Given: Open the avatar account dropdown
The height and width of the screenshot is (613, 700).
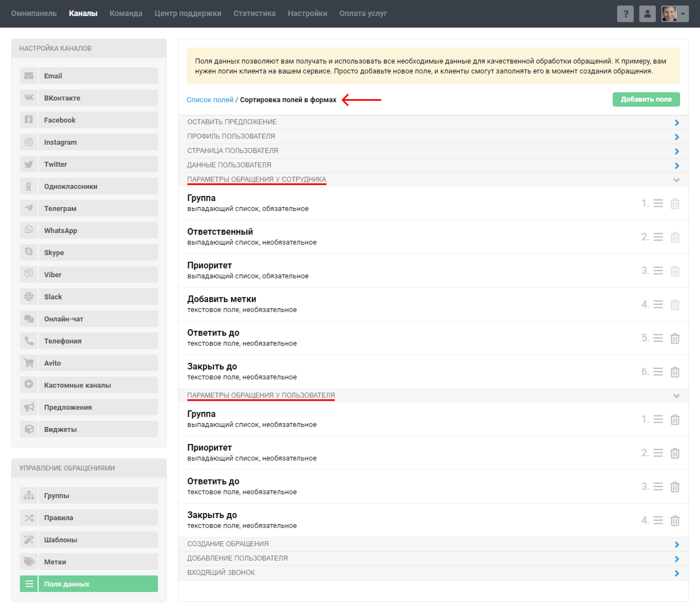Looking at the screenshot, I should tap(675, 14).
